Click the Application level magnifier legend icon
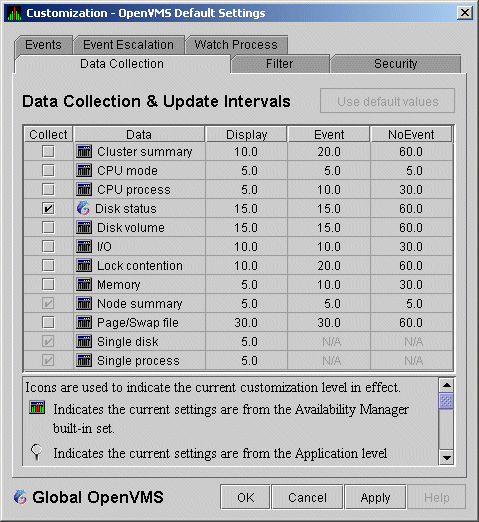 coord(36,452)
